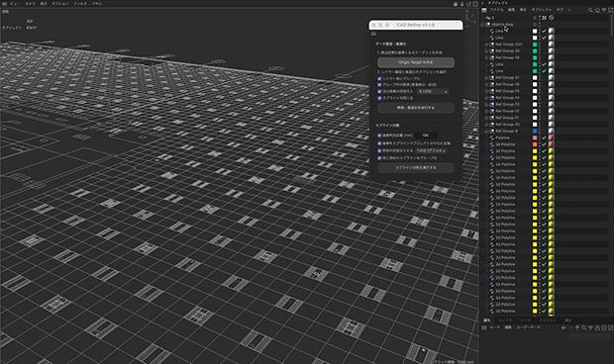Click the Ref Group-333 null object icon
This screenshot has height=364, width=614.
pos(492,45)
